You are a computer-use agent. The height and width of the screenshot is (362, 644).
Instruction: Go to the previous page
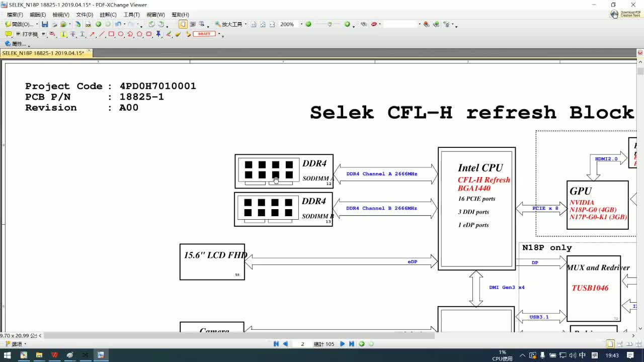coord(285,344)
